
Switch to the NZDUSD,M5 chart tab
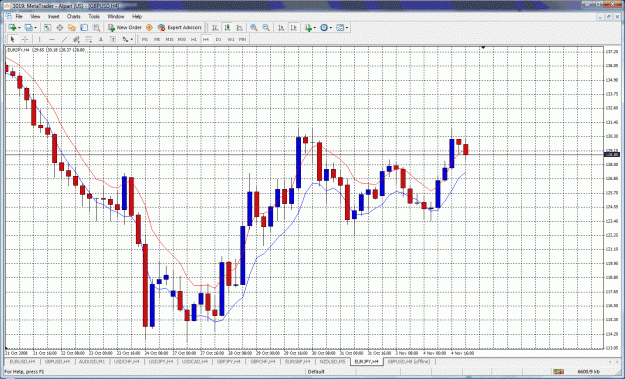pyautogui.click(x=332, y=361)
